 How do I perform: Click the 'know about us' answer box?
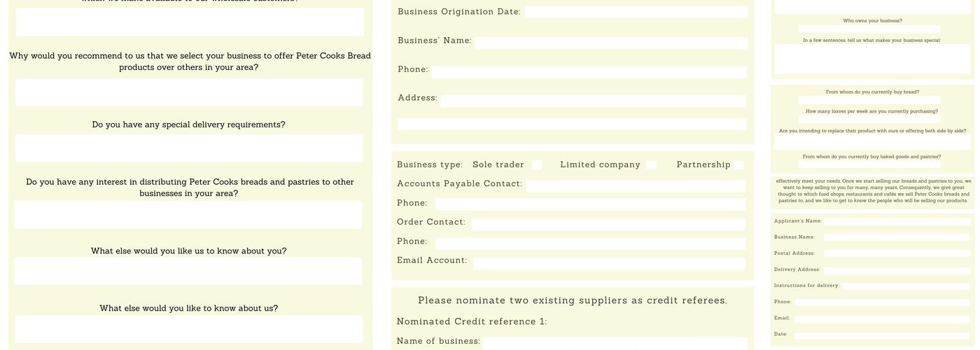click(189, 329)
